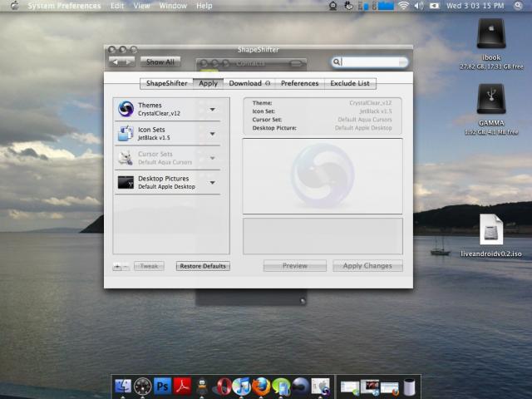532x399 pixels.
Task: Open System Preferences ShapeShifter dock icon
Action: 321,387
